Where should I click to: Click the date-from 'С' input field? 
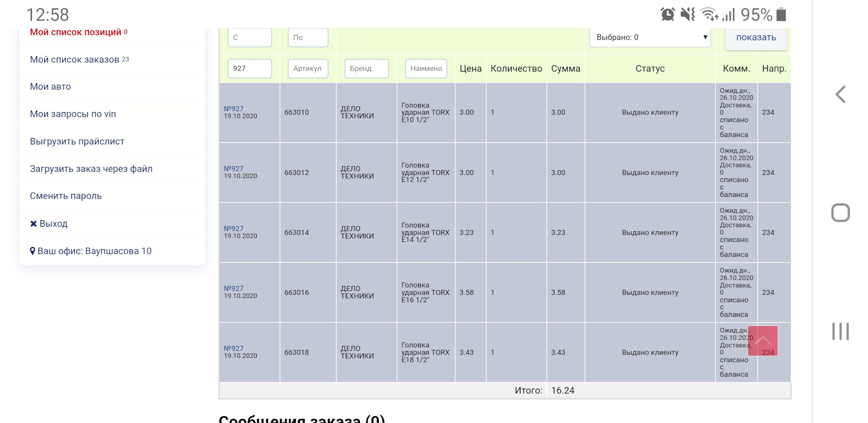(250, 38)
